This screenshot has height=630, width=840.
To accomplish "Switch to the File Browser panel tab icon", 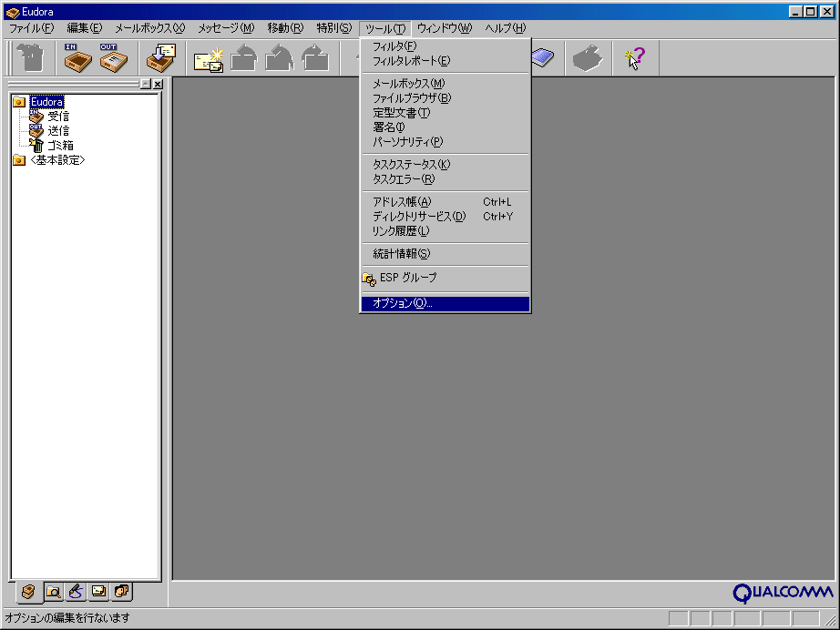I will click(53, 592).
